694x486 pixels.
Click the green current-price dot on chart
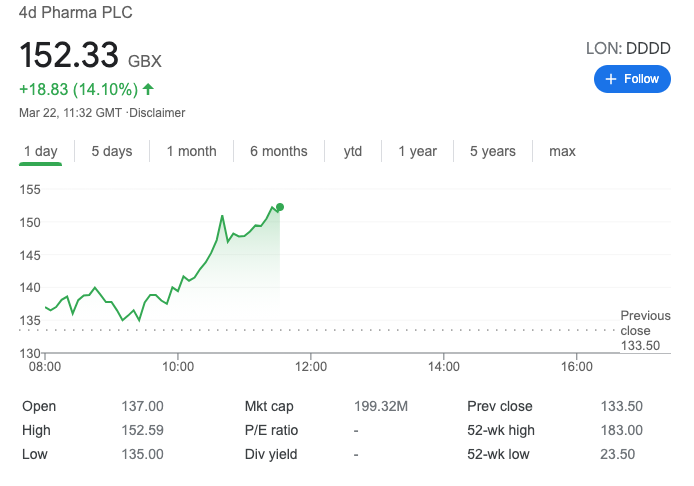pyautogui.click(x=280, y=207)
